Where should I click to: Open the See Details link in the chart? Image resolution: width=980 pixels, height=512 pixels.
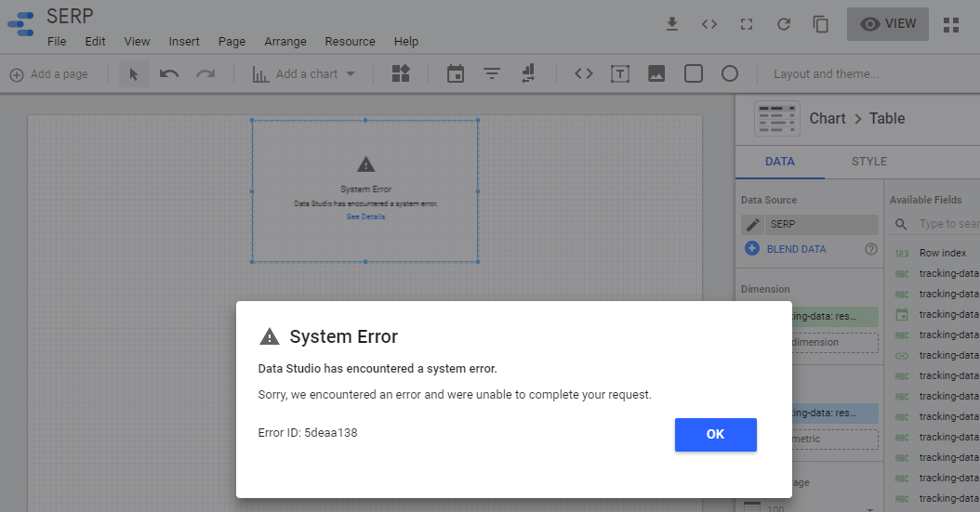click(x=365, y=217)
